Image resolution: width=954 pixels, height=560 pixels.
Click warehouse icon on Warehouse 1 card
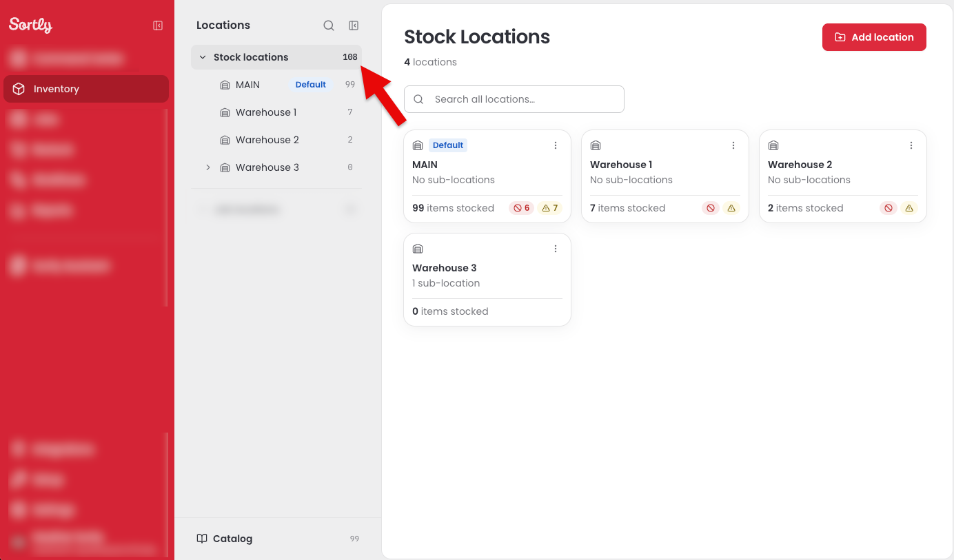(x=596, y=145)
